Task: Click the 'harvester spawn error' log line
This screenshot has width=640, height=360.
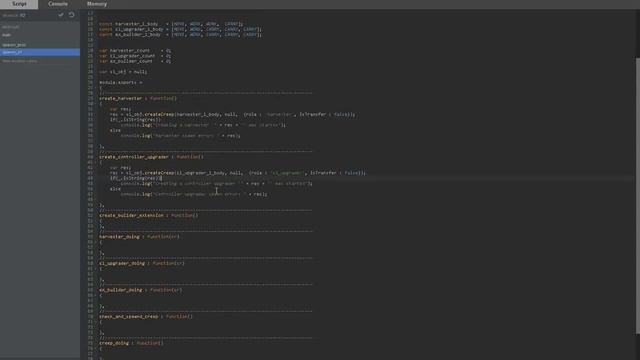Action: click(x=180, y=136)
